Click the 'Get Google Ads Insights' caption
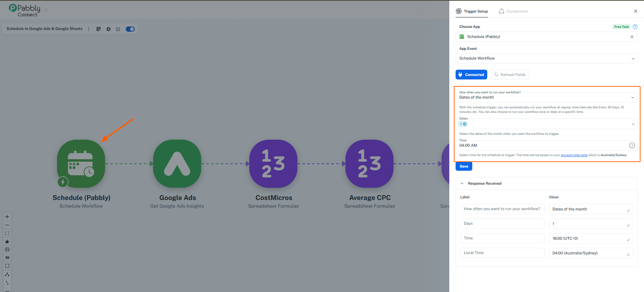Viewport: 644px width, 292px height. pos(177,206)
